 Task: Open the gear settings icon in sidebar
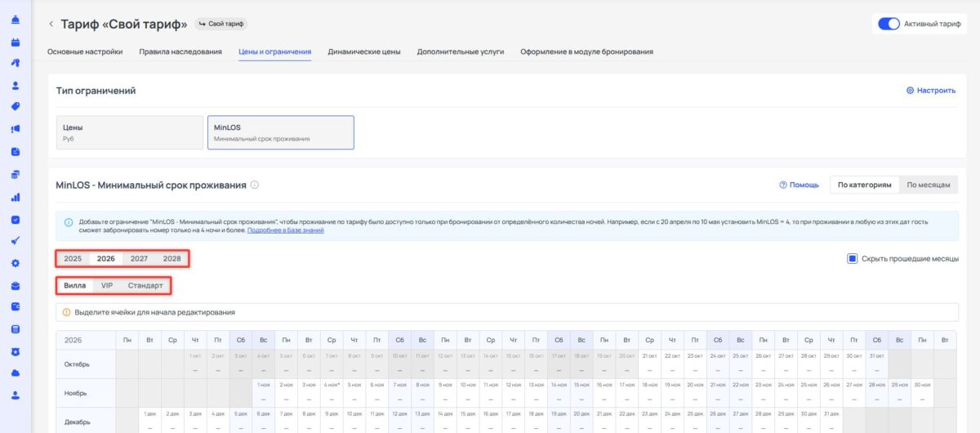[16, 263]
